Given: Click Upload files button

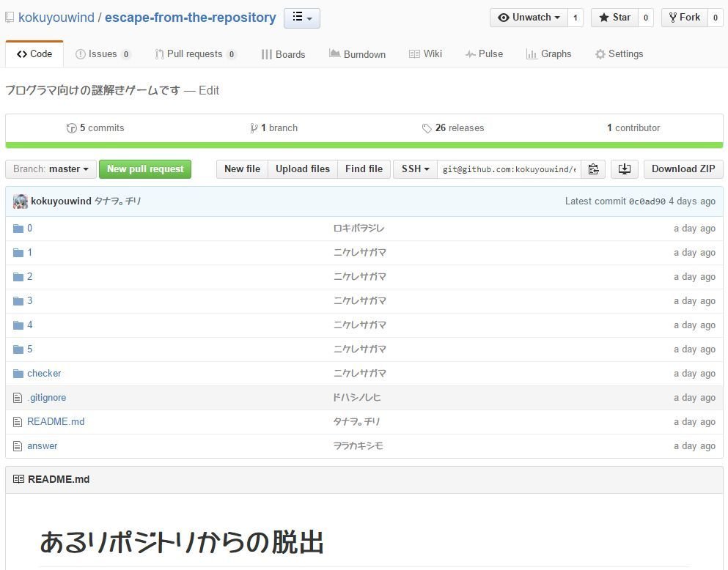Looking at the screenshot, I should pos(303,169).
